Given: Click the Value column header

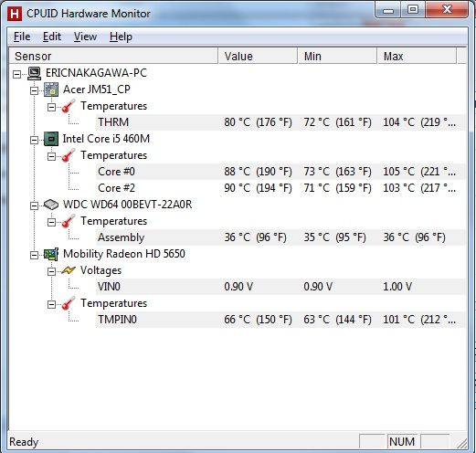Looking at the screenshot, I should [258, 56].
